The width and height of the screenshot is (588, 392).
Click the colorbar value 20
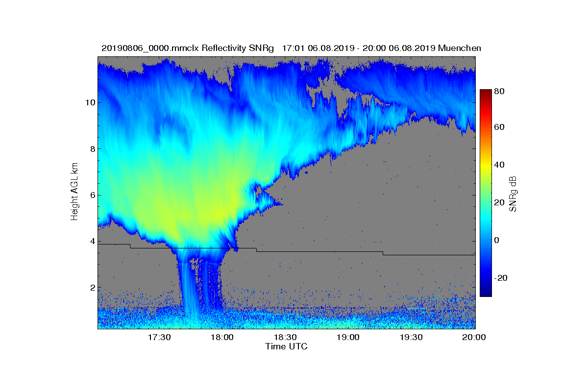coord(500,203)
